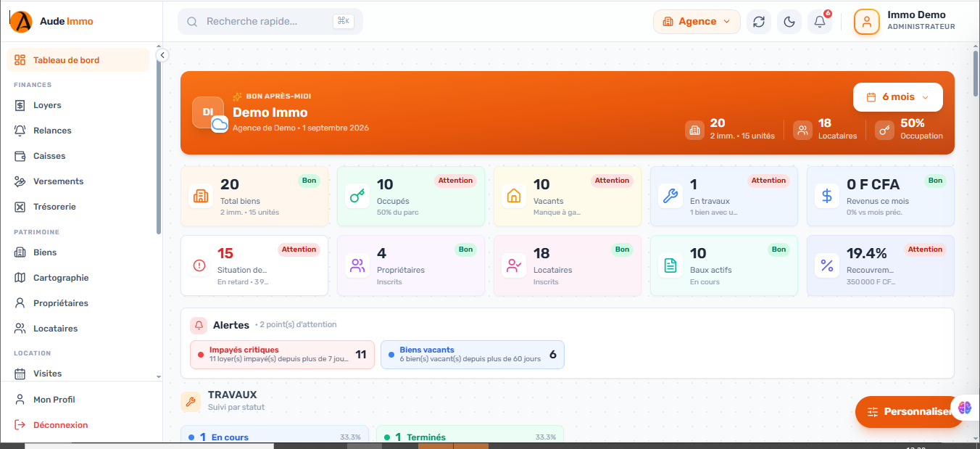Viewport: 980px width, 449px height.
Task: Click the Demo Immo DI agency avatar
Action: 208,112
